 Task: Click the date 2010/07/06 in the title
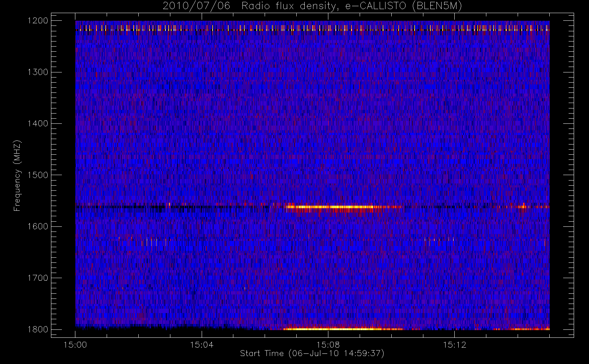coord(196,6)
